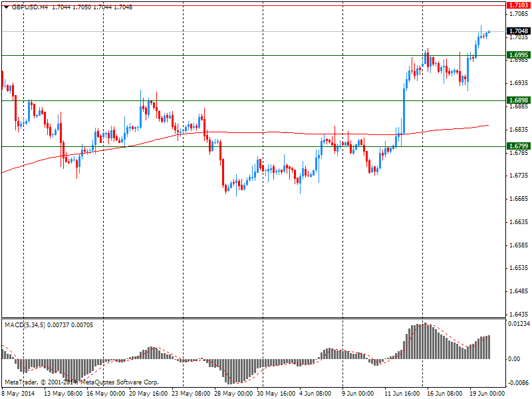
Task: Click the 23 May 08:00 time label
Action: 191,394
